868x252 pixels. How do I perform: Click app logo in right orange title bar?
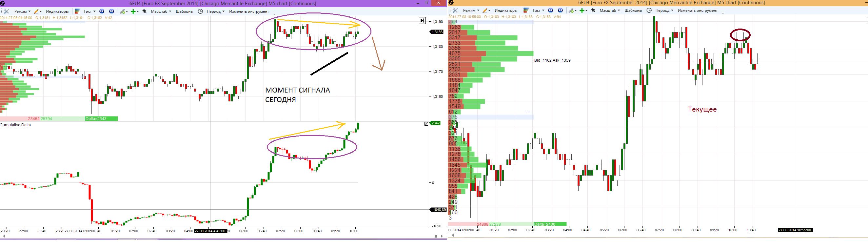(x=451, y=3)
